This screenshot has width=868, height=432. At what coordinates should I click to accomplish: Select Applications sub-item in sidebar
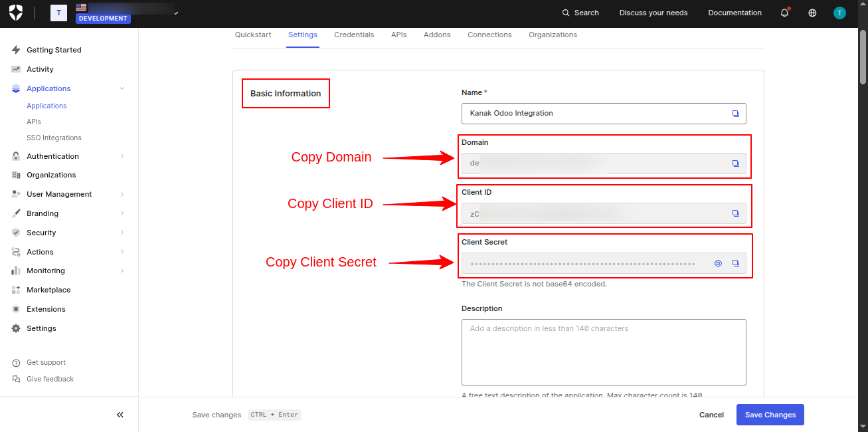pos(46,106)
